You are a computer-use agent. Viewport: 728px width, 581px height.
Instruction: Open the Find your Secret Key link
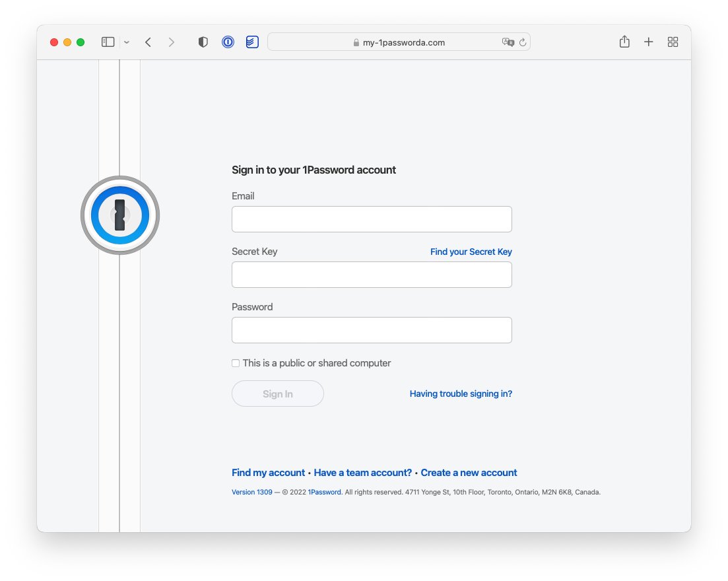click(x=471, y=252)
